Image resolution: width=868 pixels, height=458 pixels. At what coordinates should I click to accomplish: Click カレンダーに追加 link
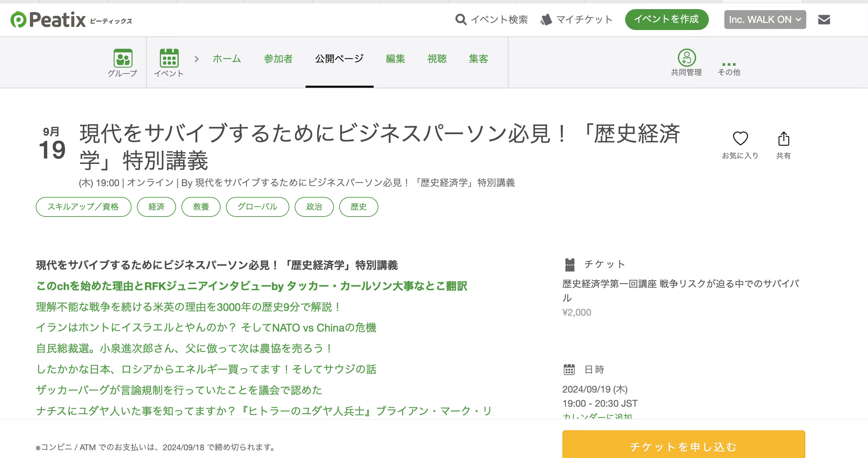[597, 416]
